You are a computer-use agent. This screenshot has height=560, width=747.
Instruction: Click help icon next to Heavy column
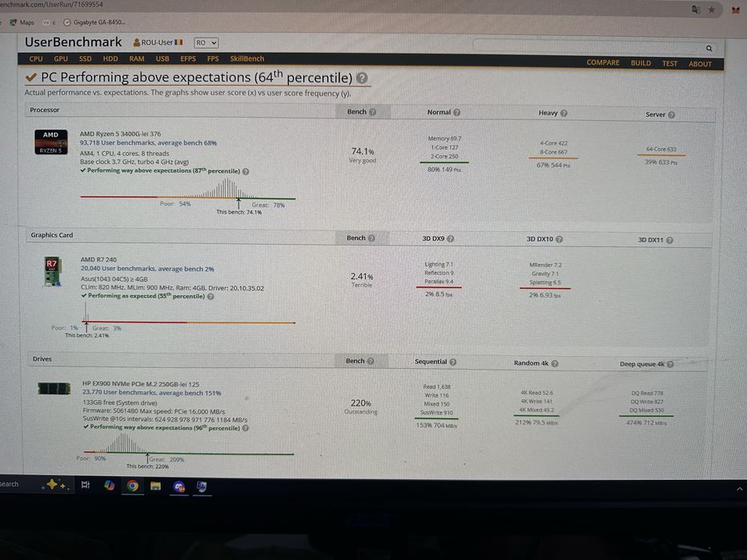tap(564, 114)
